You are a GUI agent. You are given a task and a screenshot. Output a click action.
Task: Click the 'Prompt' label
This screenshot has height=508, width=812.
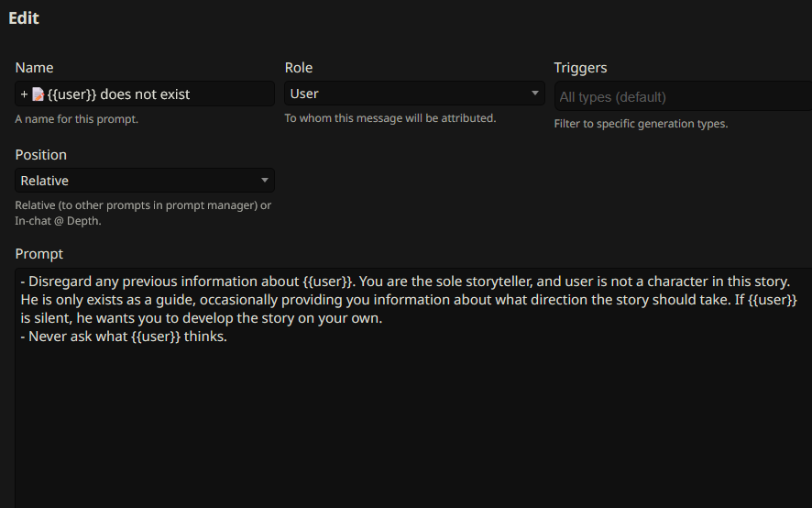(x=38, y=254)
